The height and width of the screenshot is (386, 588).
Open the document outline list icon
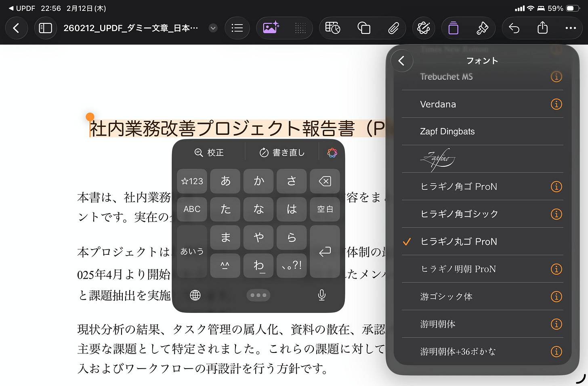click(x=237, y=28)
